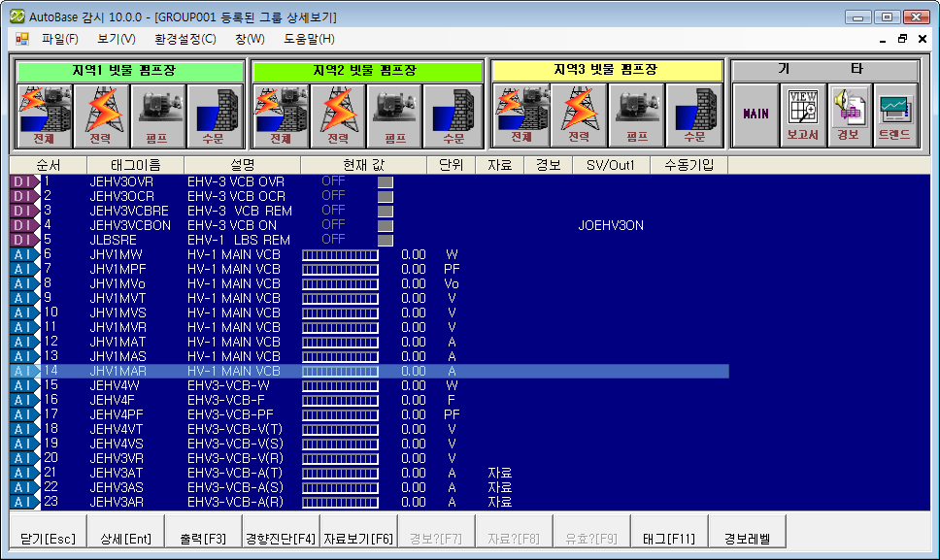Open the 경보 alarm speaker icon
The image size is (940, 560).
pyautogui.click(x=849, y=115)
